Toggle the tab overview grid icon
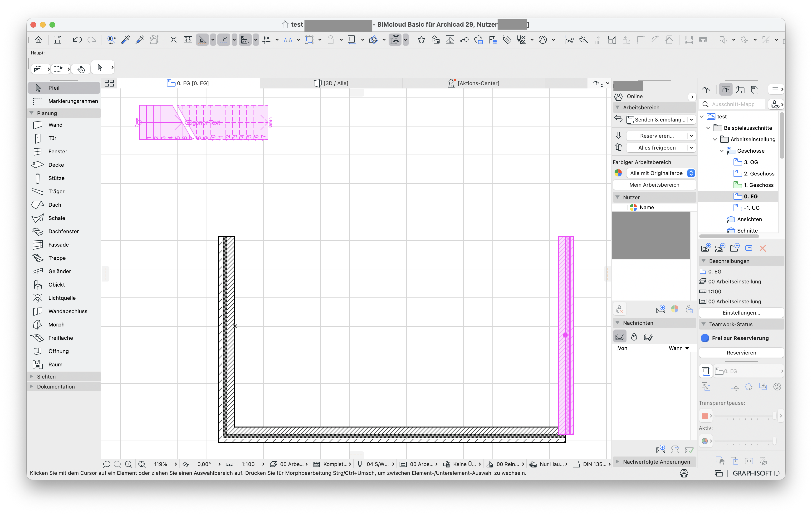 click(x=109, y=83)
